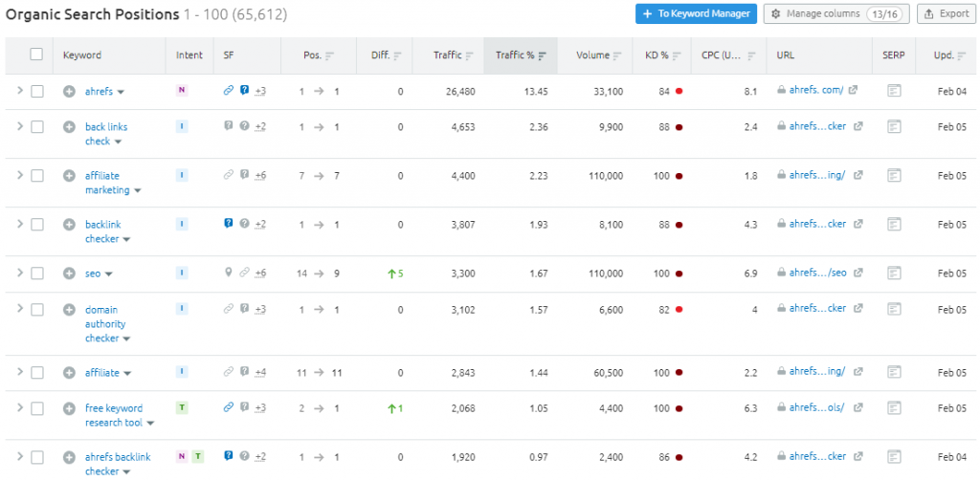Tick the select-all checkbox in header
This screenshot has width=980, height=481.
pos(36,55)
